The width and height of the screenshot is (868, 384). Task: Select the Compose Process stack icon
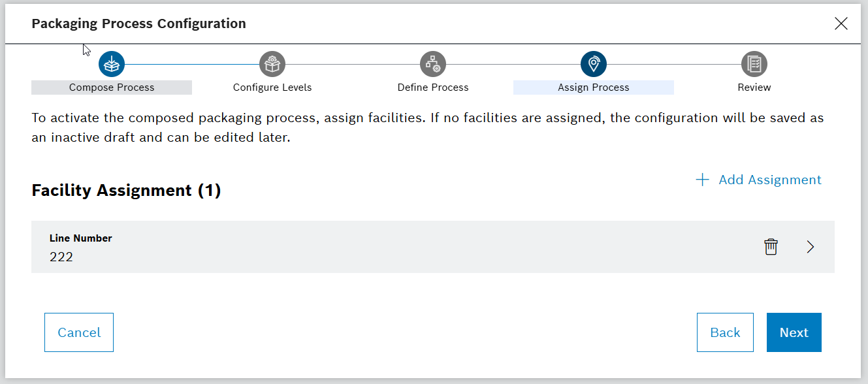point(111,63)
